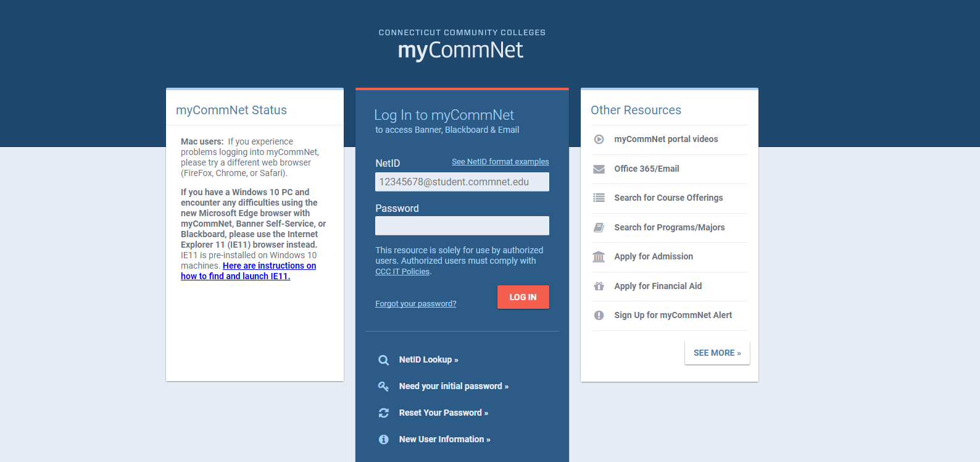Click the gift icon beside Apply for Financial Aid
This screenshot has height=462, width=980.
[599, 286]
